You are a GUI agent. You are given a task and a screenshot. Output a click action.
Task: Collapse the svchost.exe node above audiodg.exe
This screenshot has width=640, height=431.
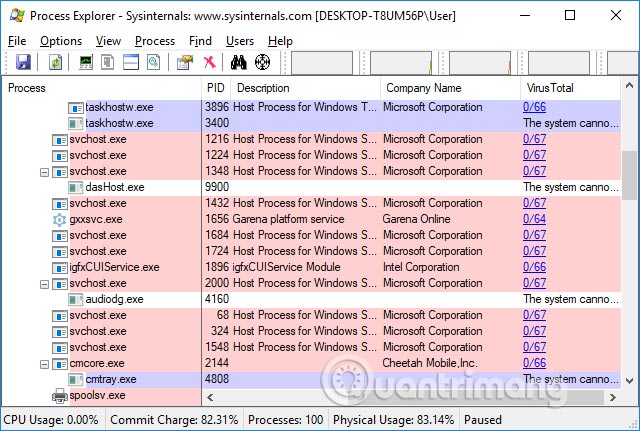coord(44,284)
